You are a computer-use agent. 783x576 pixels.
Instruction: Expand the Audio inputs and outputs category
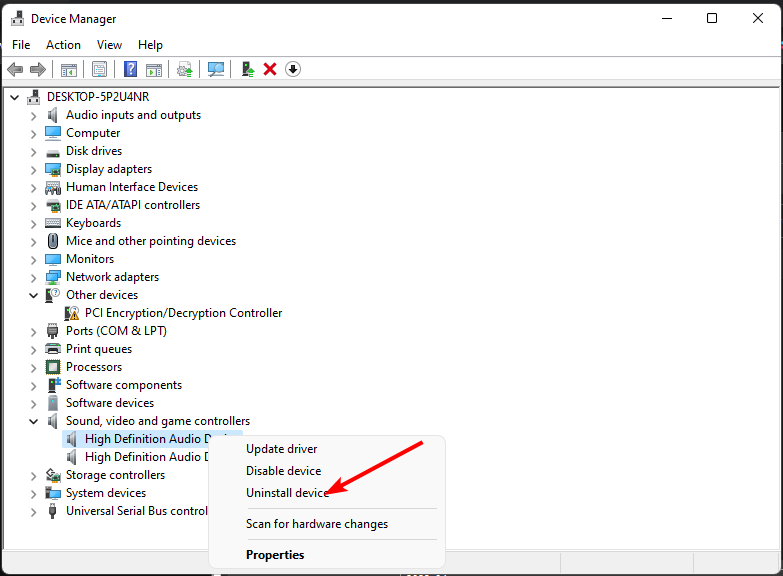pyautogui.click(x=33, y=116)
